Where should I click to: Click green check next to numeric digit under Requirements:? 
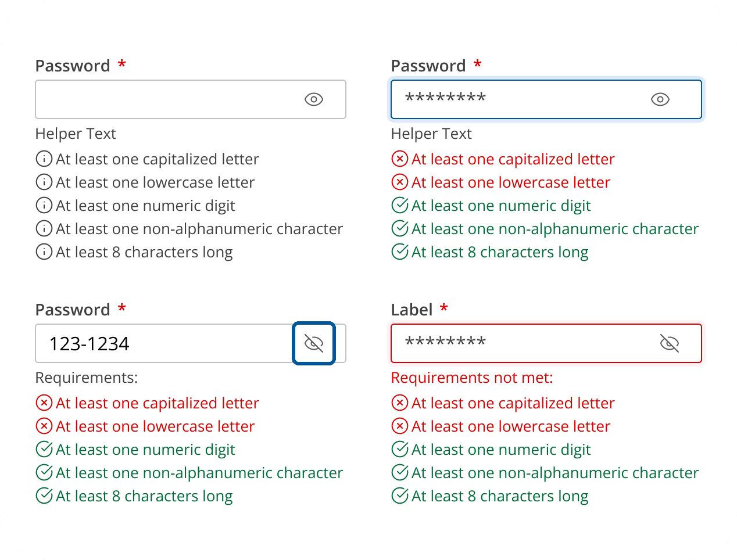pos(44,449)
